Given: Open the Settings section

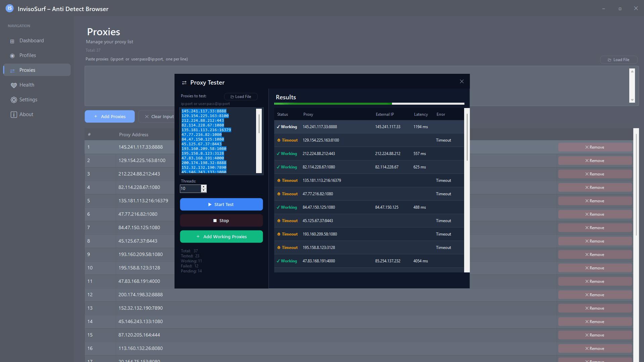Looking at the screenshot, I should 37,100.
